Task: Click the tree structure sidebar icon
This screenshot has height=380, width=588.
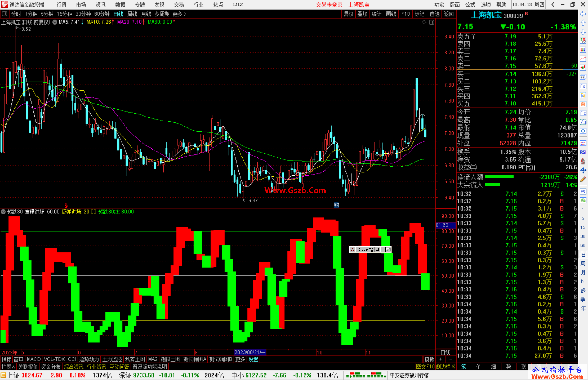Action: pyautogui.click(x=583, y=95)
